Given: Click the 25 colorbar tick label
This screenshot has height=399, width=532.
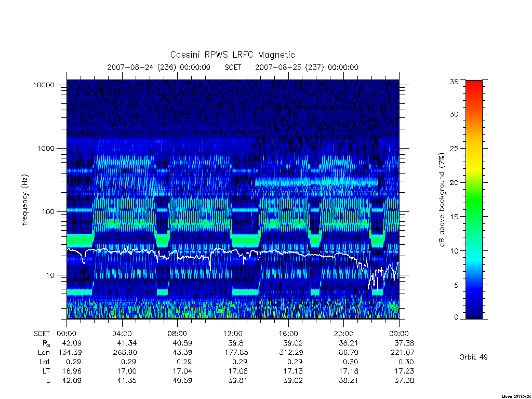Looking at the screenshot, I should 454,149.
